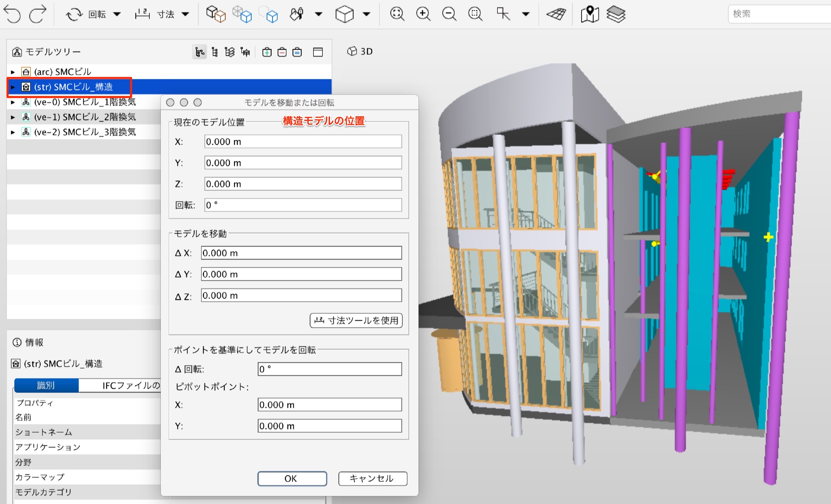Click the current model Z position field
The height and width of the screenshot is (504, 831).
(303, 184)
